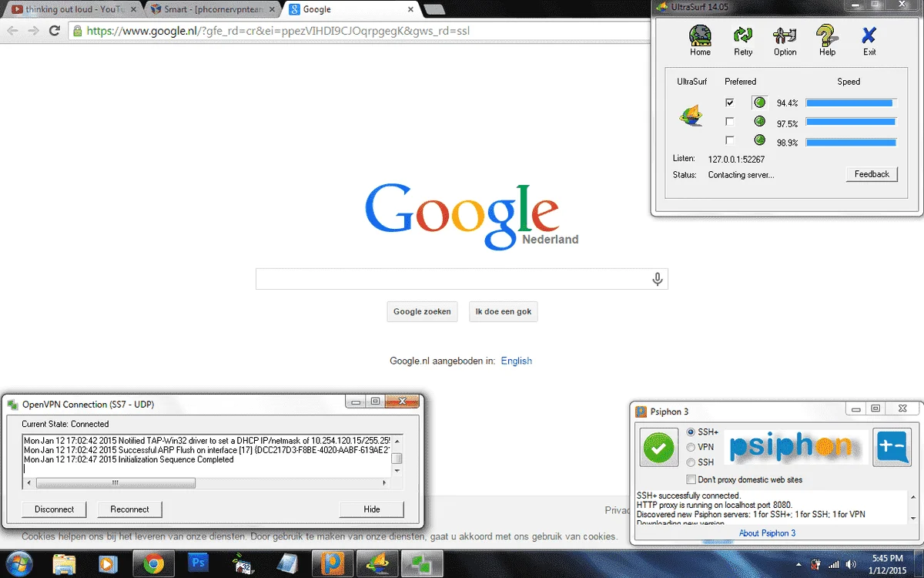Check the preferred box for 97.5% server
This screenshot has width=924, height=578.
[x=730, y=121]
